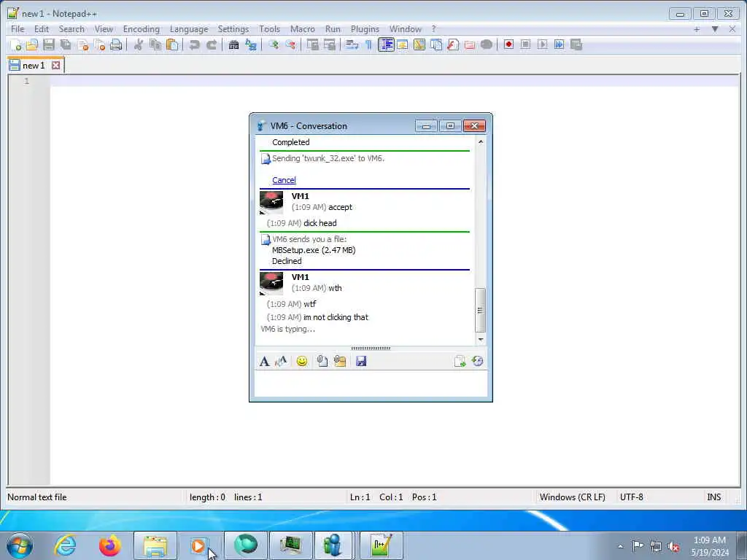
Task: Click the Undo arrow icon
Action: (x=194, y=44)
